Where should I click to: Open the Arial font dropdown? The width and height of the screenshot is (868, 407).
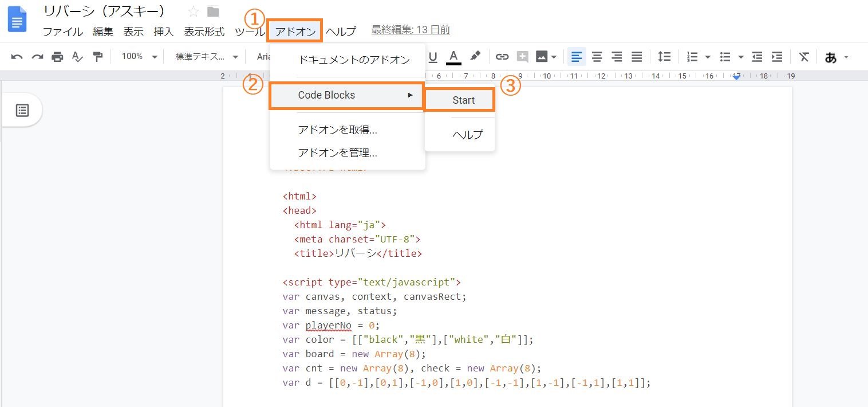coord(262,57)
